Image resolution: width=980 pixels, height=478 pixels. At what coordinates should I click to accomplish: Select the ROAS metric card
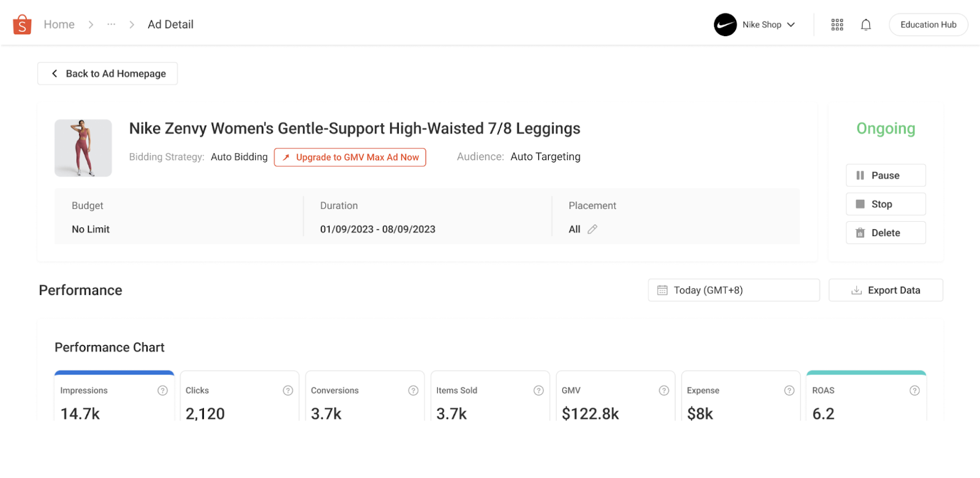tap(866, 396)
